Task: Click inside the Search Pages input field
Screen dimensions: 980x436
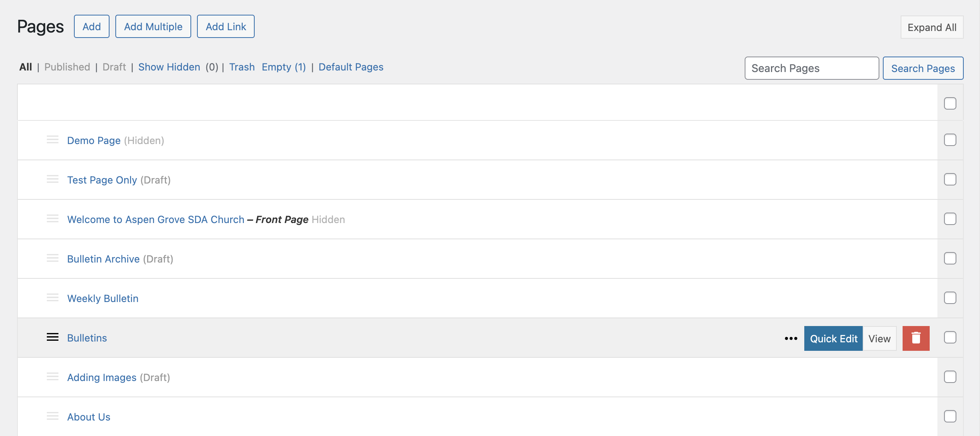Action: [x=812, y=68]
